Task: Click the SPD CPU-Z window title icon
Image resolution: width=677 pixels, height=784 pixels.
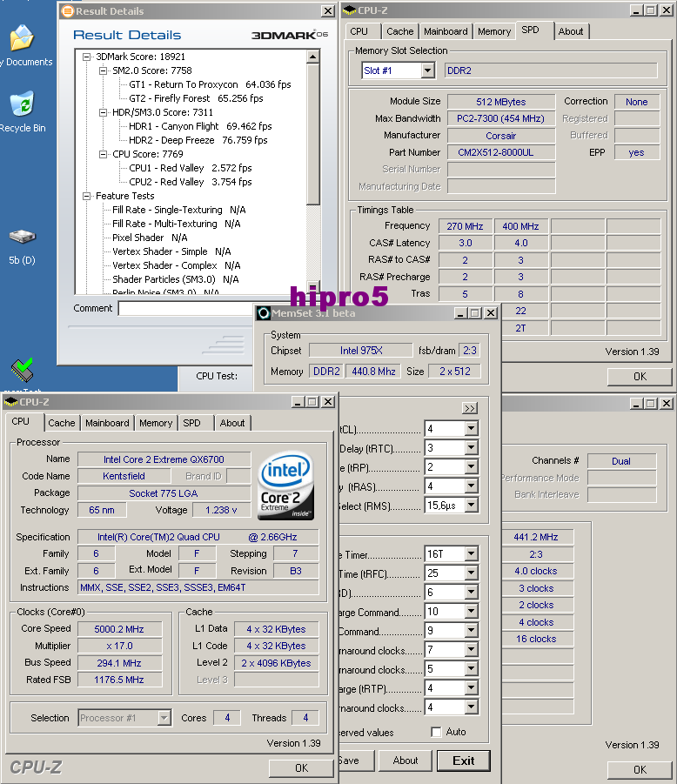Action: [x=350, y=10]
